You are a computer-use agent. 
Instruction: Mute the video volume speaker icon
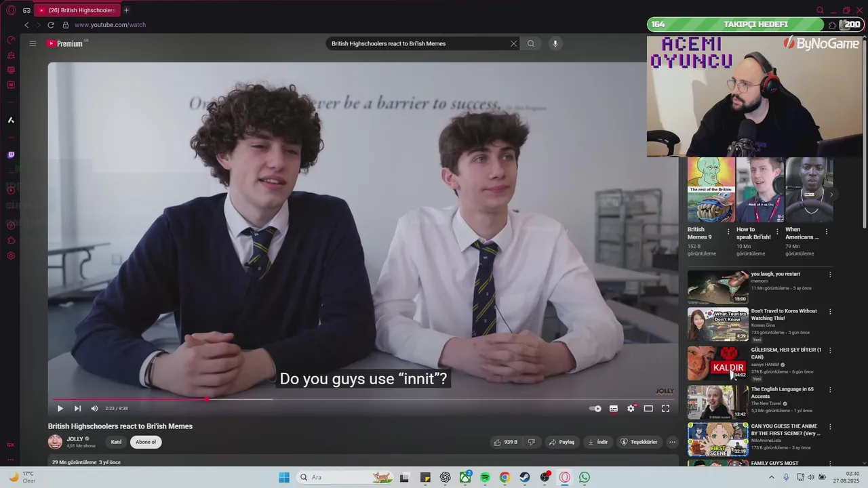[94, 409]
